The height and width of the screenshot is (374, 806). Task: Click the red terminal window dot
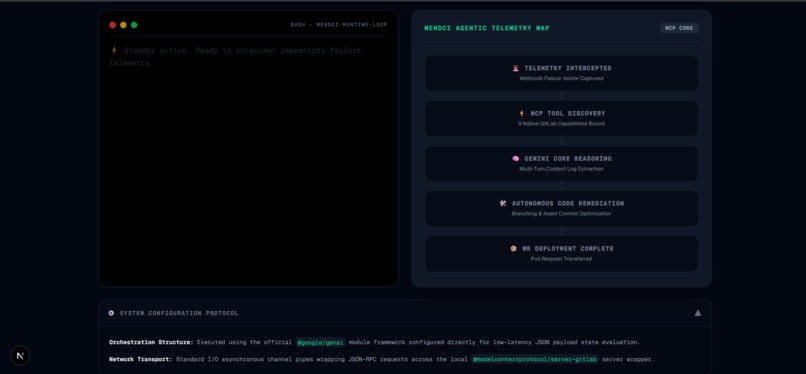pos(113,25)
